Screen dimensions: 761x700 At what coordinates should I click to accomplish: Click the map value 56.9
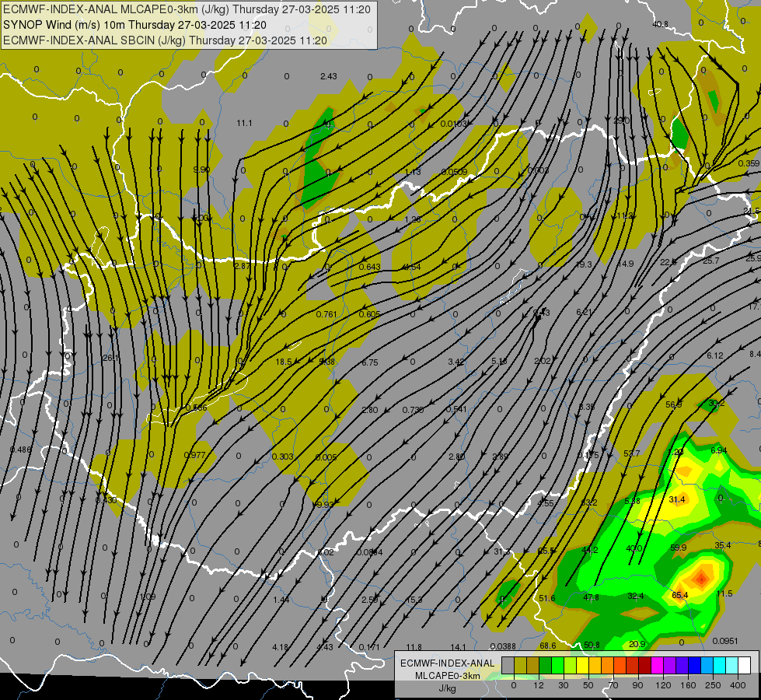point(674,404)
